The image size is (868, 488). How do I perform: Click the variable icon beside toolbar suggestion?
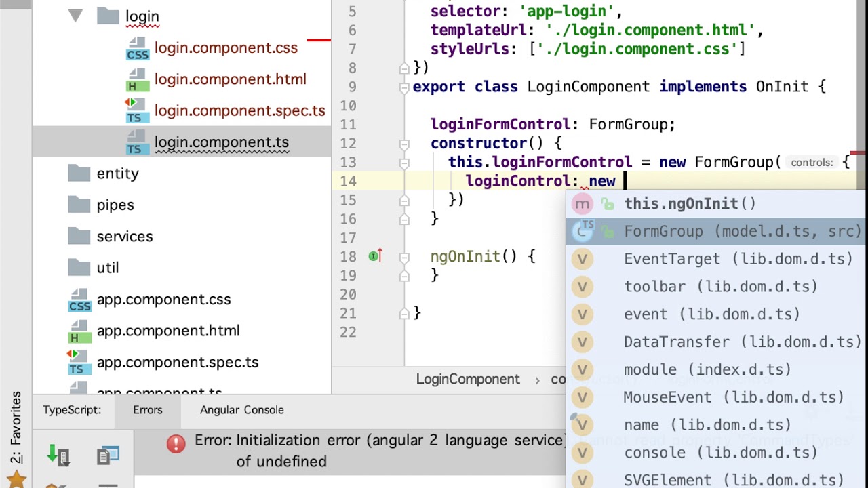click(583, 287)
